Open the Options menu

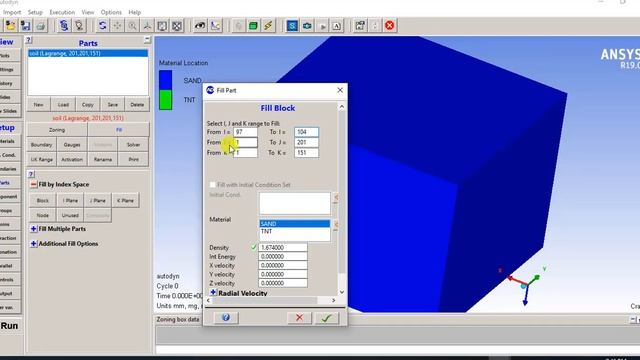coord(111,12)
